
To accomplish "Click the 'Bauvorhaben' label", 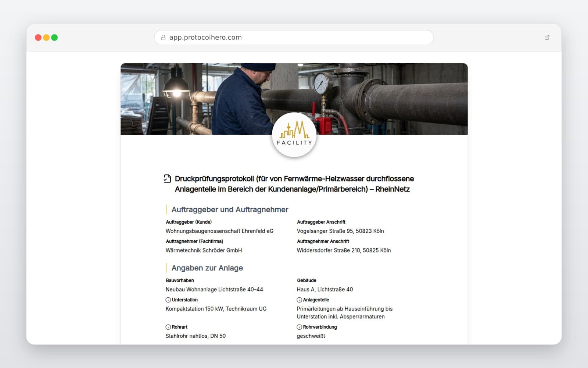I will pyautogui.click(x=180, y=280).
